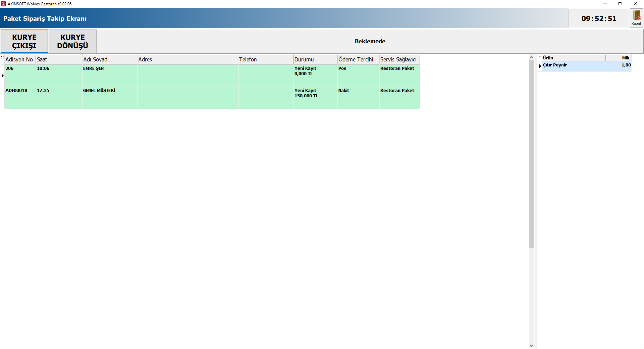
Task: Select order ADF00018 cell
Action: [20, 98]
